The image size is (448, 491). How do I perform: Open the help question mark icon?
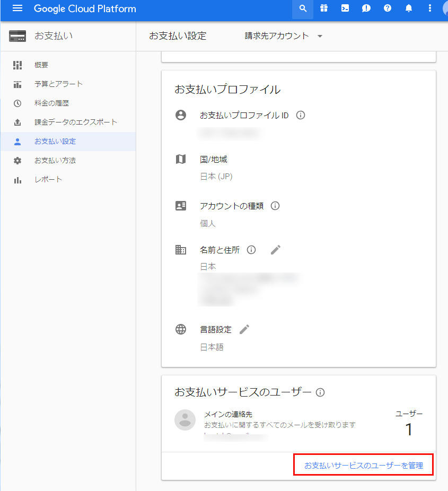click(x=387, y=8)
